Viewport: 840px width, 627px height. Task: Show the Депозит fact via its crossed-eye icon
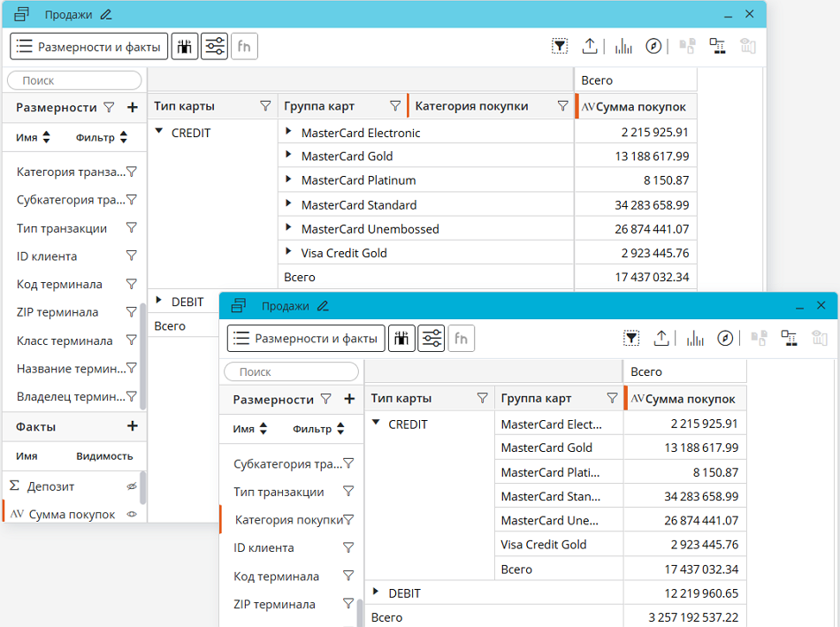tap(132, 486)
